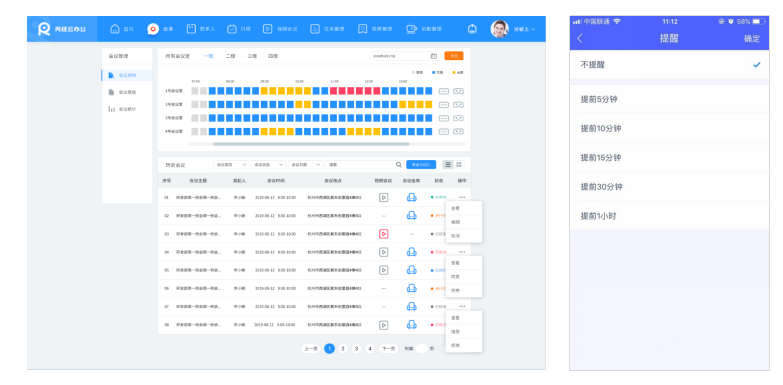Go to page 3 in pagination
The image size is (783, 385).
tap(356, 349)
